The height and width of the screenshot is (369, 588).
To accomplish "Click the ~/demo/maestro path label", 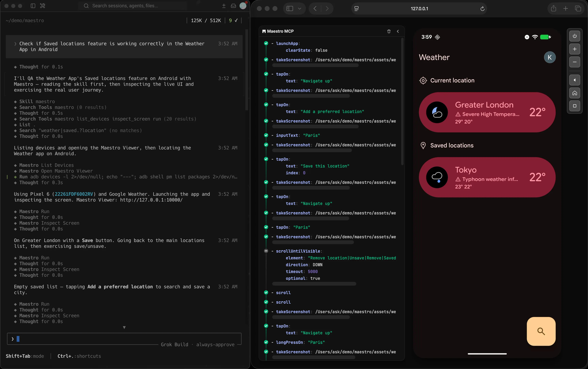I will [x=25, y=20].
